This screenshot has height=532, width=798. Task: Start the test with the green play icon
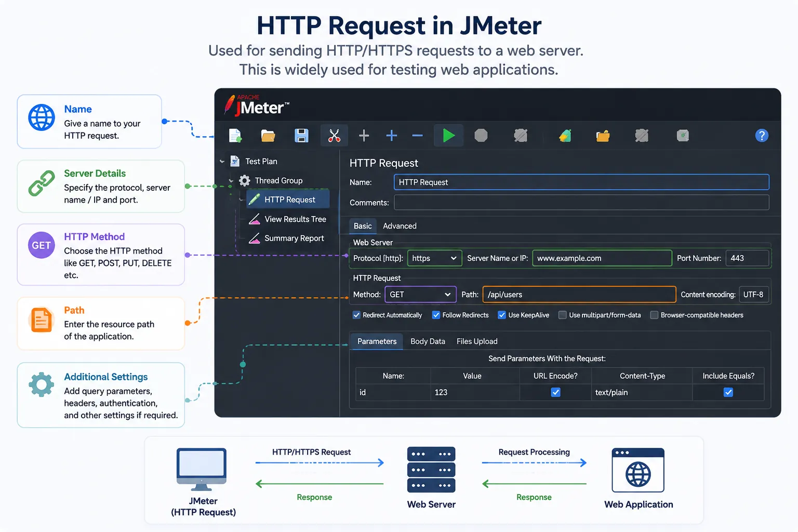pos(449,136)
